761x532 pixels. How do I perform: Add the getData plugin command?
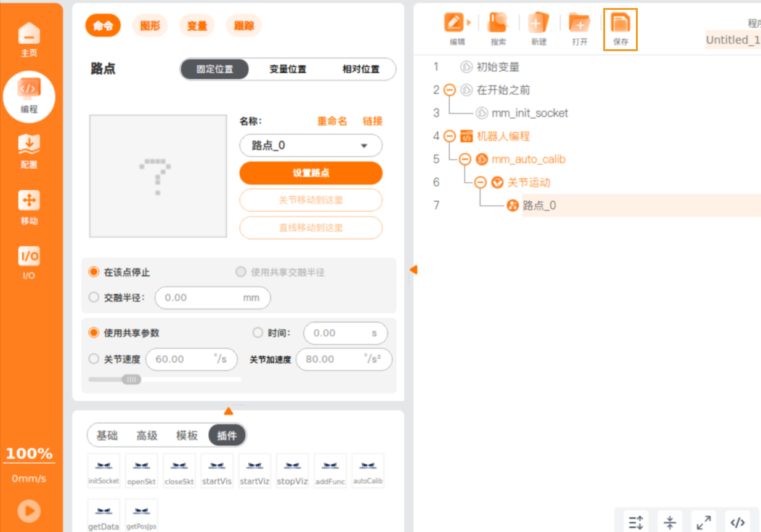104,515
